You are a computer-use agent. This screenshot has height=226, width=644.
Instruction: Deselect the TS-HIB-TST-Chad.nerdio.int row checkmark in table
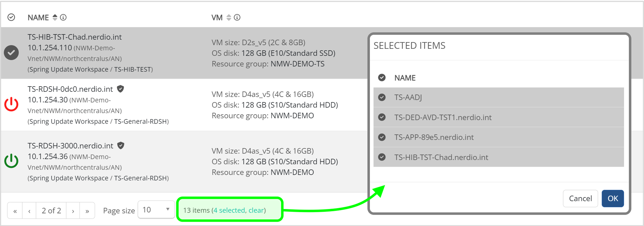[11, 53]
